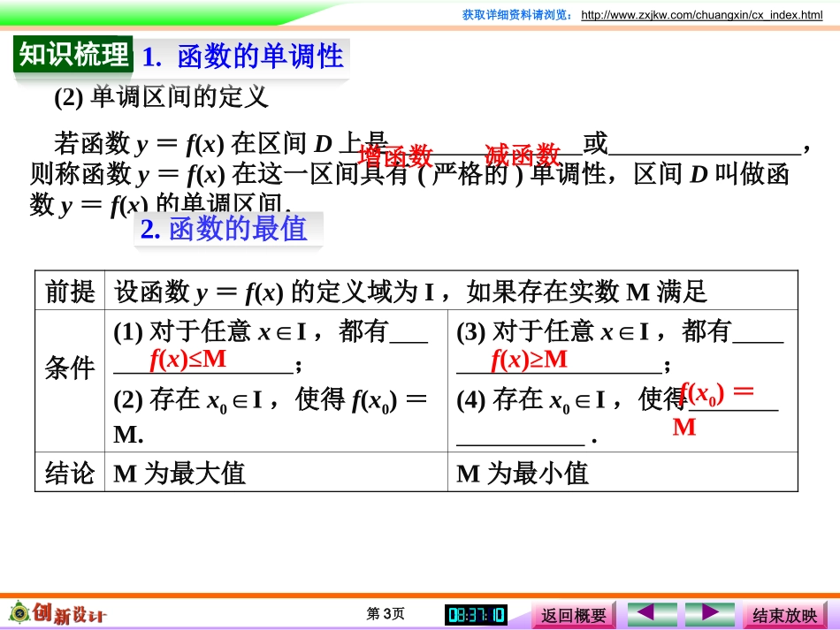The height and width of the screenshot is (630, 840).
Task: Click the red answer f(x)≥M
Action: coord(530,359)
